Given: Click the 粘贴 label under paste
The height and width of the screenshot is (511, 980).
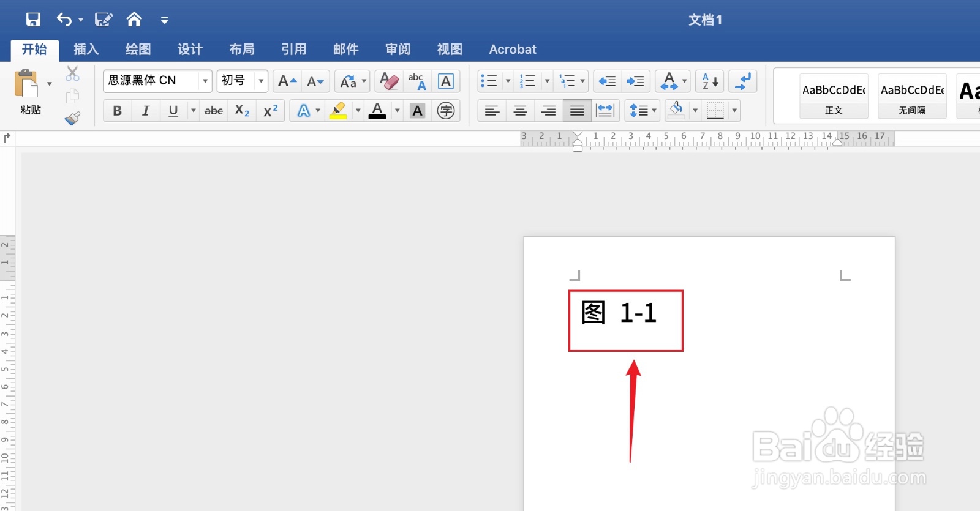Looking at the screenshot, I should tap(31, 110).
